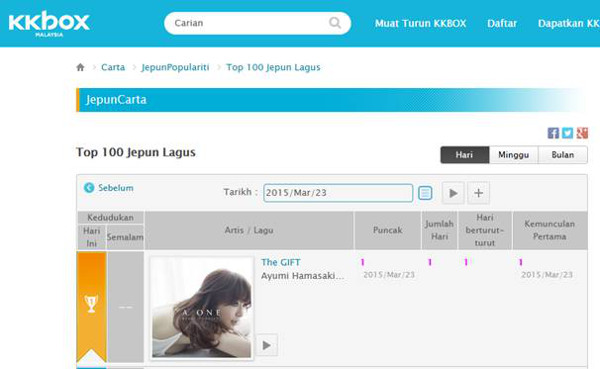Open the Carta breadcrumb link
Image resolution: width=600 pixels, height=369 pixels.
tap(113, 67)
